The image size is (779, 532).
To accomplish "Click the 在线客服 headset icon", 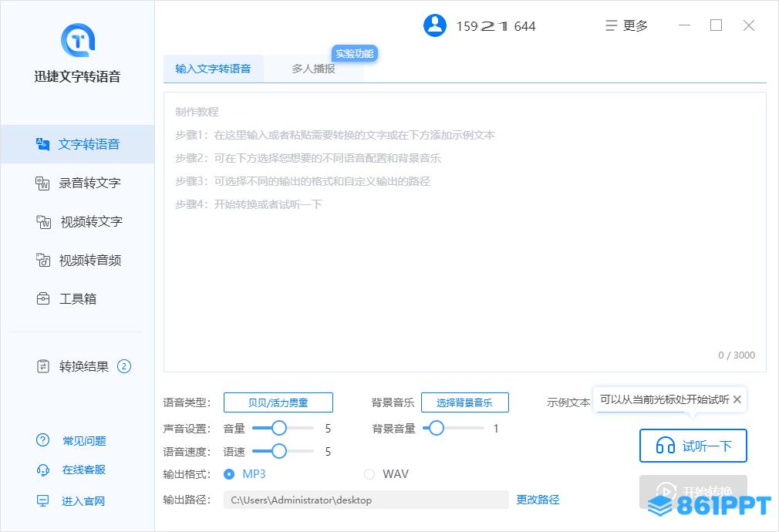I will pyautogui.click(x=42, y=470).
